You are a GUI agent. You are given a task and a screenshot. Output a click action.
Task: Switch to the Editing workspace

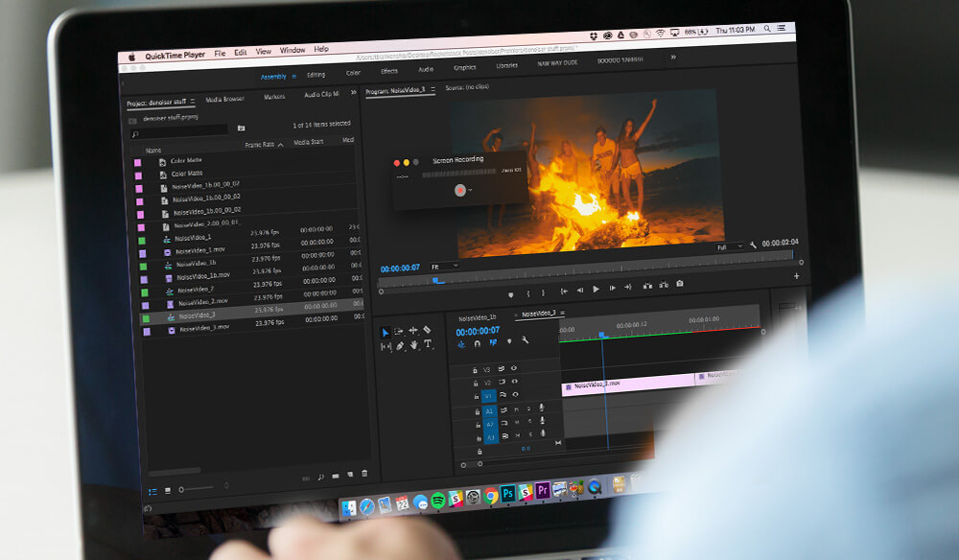click(x=316, y=75)
